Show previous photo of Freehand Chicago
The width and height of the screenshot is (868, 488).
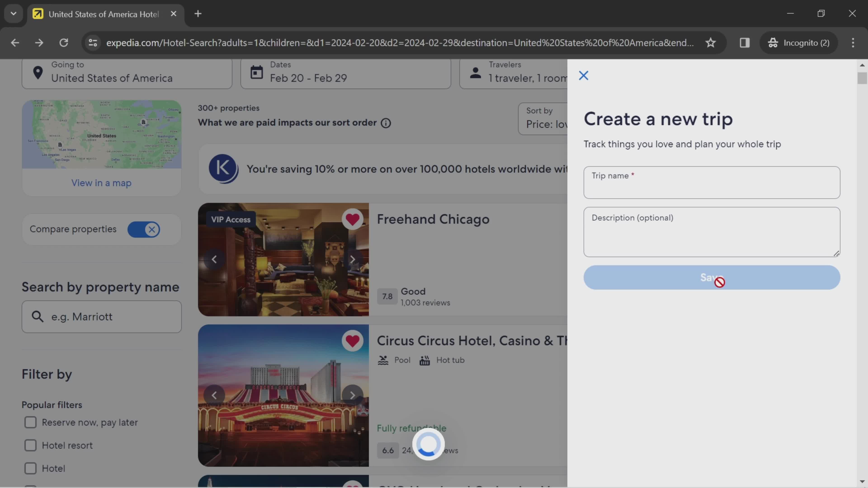[214, 259]
